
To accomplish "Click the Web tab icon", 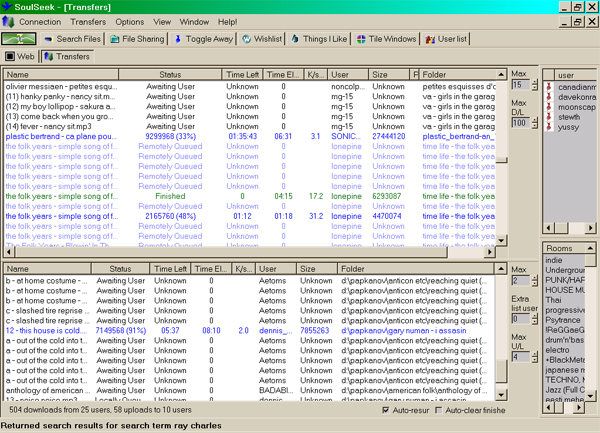I will tap(10, 57).
